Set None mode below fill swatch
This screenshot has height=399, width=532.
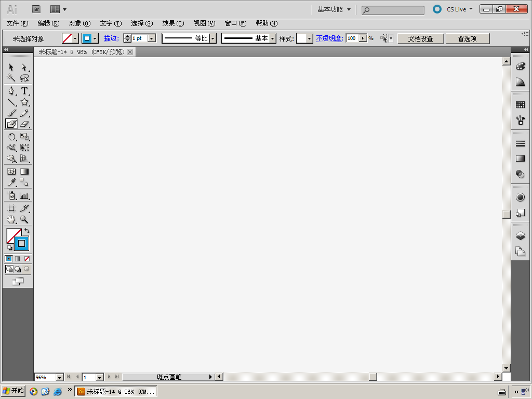point(27,259)
